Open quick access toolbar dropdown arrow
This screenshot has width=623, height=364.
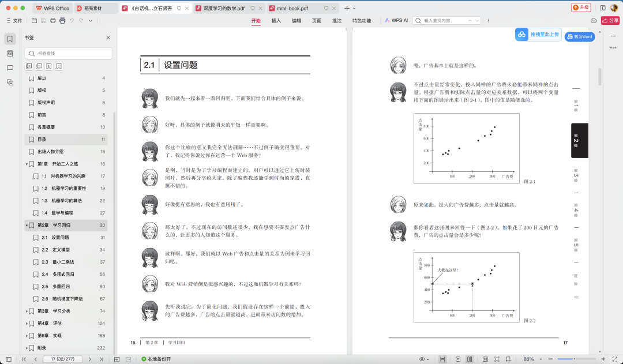point(91,20)
